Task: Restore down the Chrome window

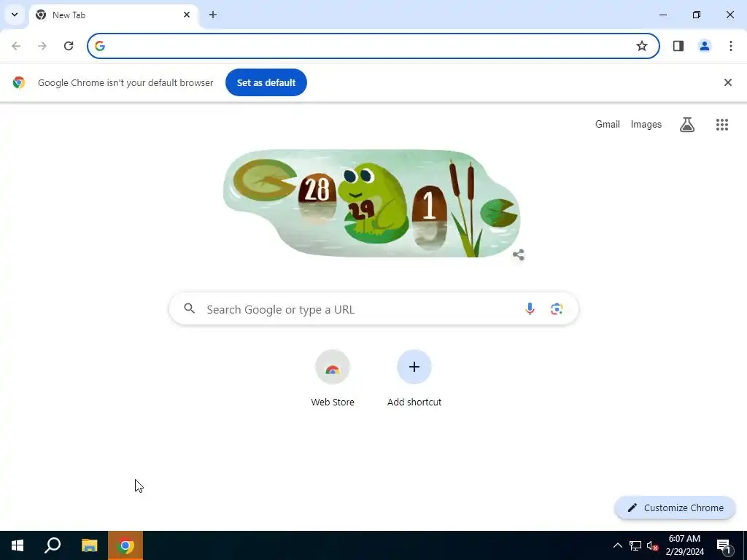Action: (697, 15)
